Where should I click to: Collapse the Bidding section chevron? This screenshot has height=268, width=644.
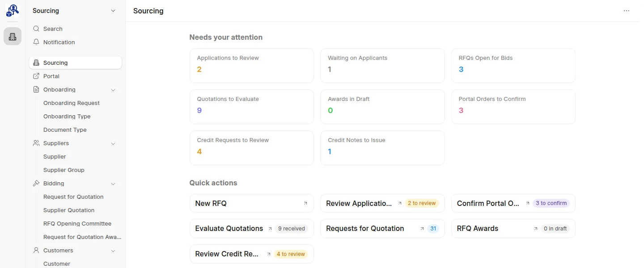tap(113, 184)
